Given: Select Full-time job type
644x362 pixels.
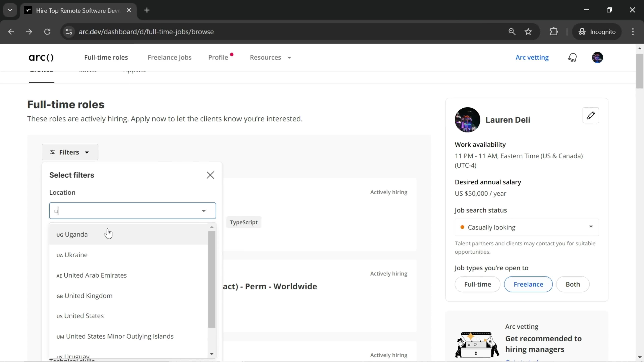Looking at the screenshot, I should pos(477,284).
